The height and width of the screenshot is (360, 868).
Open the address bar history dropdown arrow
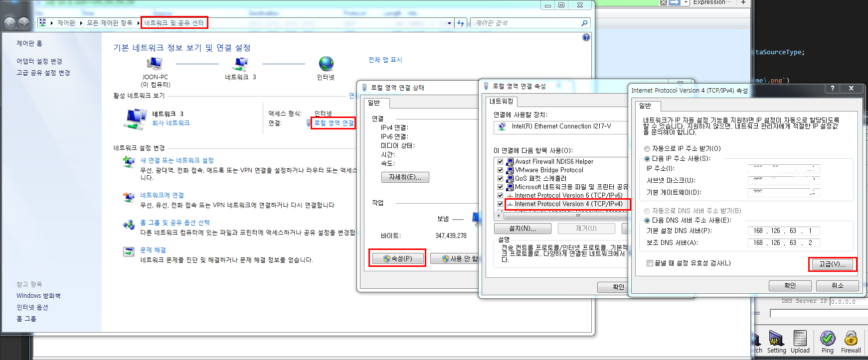[x=449, y=23]
